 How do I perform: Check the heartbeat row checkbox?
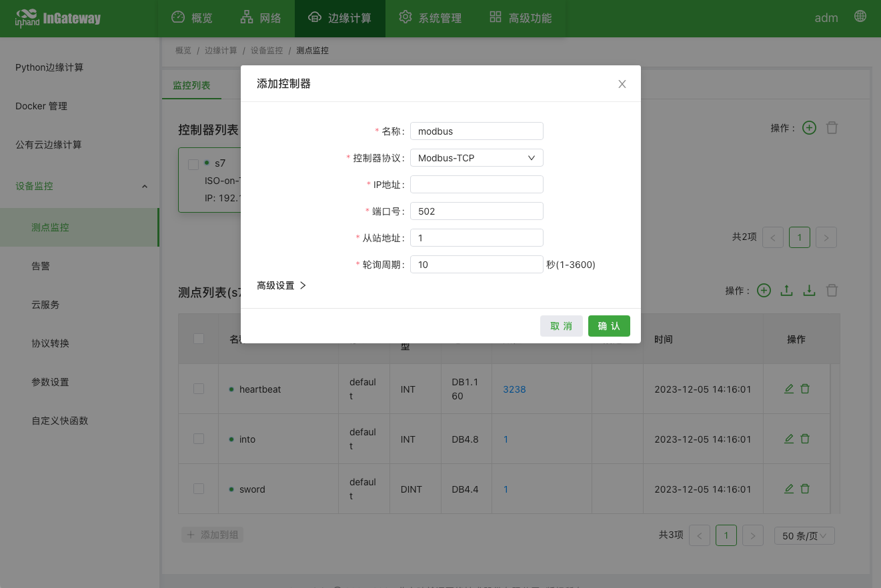point(199,389)
